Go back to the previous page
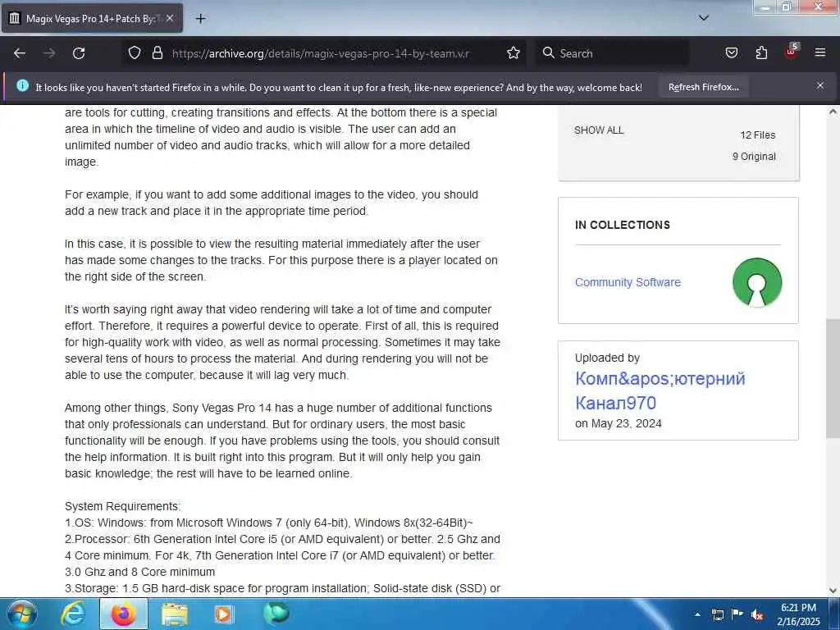 click(20, 53)
